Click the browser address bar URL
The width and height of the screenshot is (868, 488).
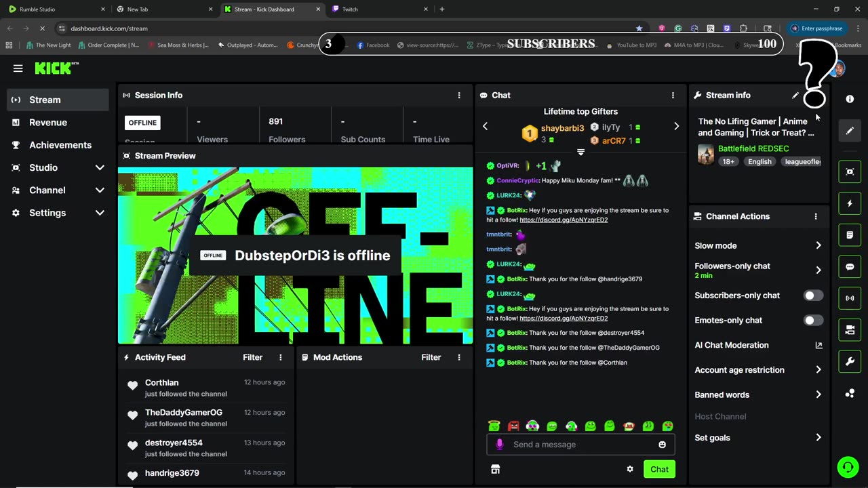(x=109, y=28)
